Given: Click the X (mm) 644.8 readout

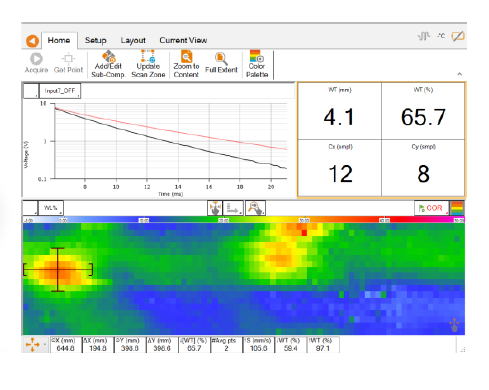Looking at the screenshot, I should point(66,344).
